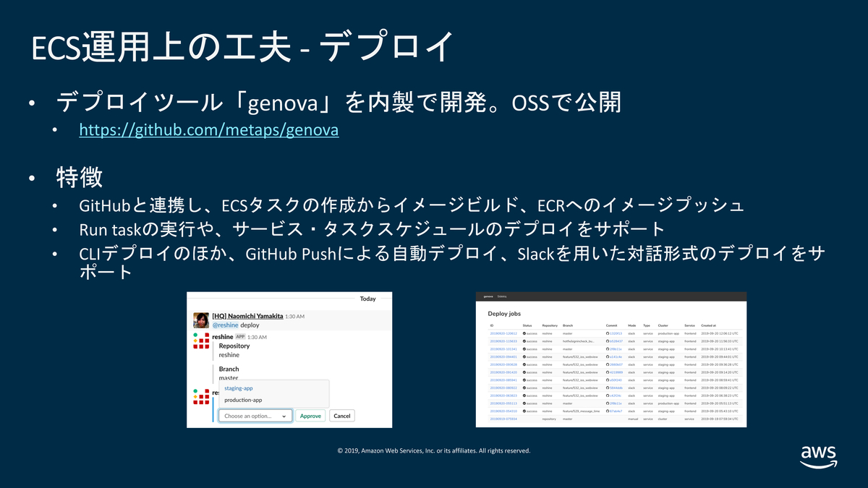This screenshot has width=868, height=488.
Task: Click the Status column header
Action: point(527,325)
